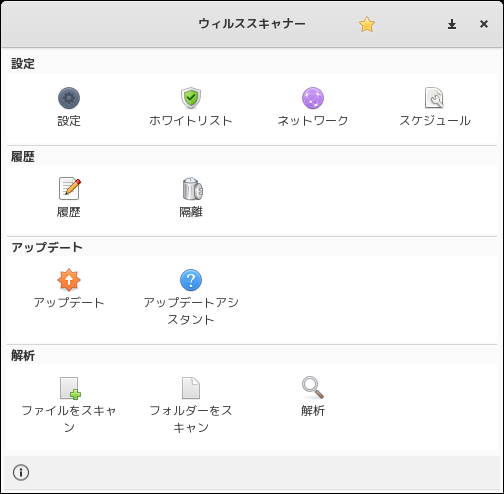This screenshot has height=494, width=504.
Task: Click the アップデートアシスタント text label
Action: [191, 311]
